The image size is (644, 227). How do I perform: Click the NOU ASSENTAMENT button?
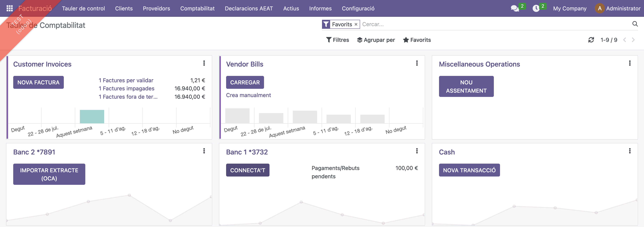pyautogui.click(x=466, y=86)
